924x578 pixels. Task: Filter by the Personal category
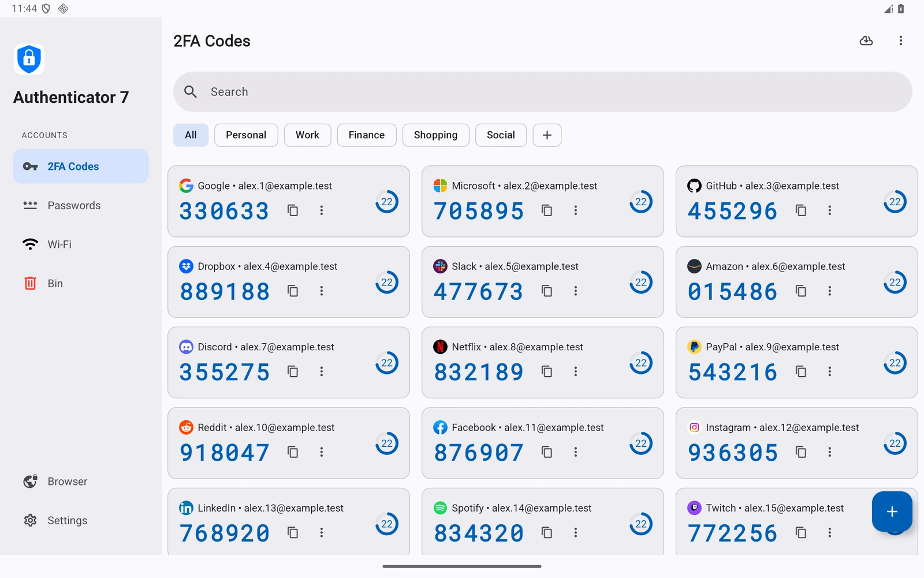[246, 135]
